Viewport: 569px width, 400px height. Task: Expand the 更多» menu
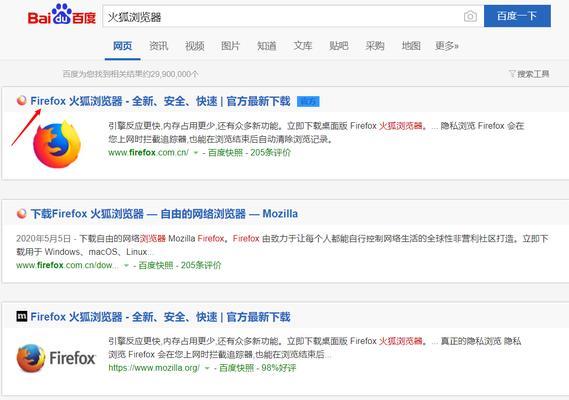pos(447,46)
